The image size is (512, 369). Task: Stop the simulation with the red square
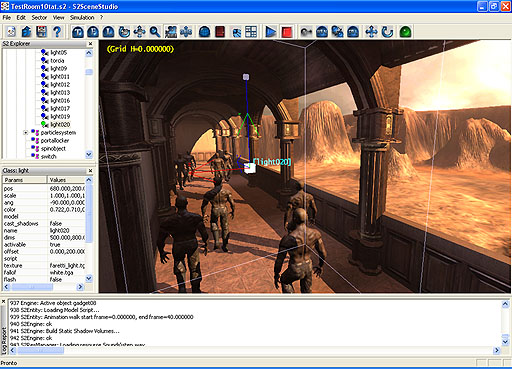click(287, 32)
